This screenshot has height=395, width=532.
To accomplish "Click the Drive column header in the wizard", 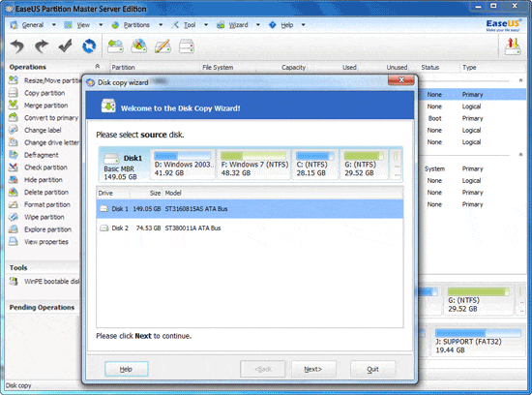I will [113, 193].
